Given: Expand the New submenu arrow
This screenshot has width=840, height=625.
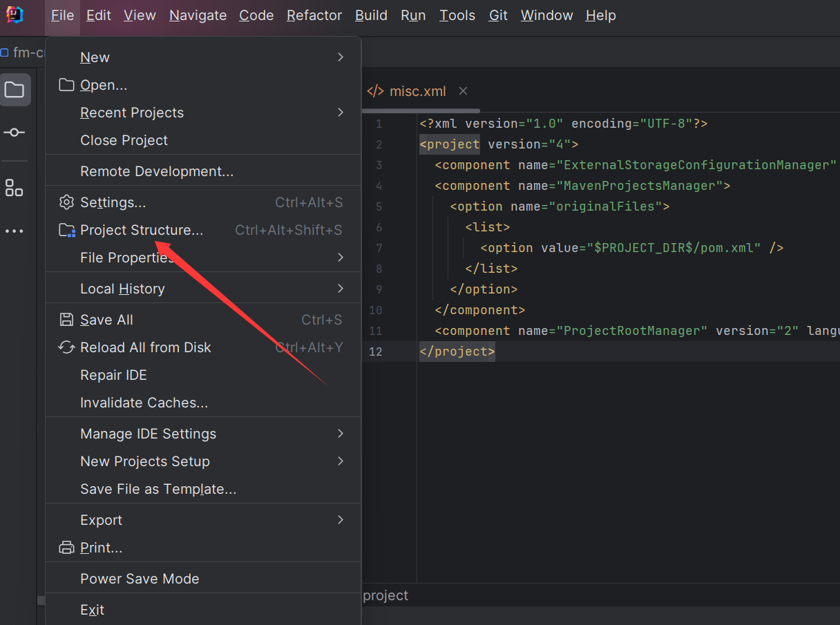Looking at the screenshot, I should click(x=341, y=57).
